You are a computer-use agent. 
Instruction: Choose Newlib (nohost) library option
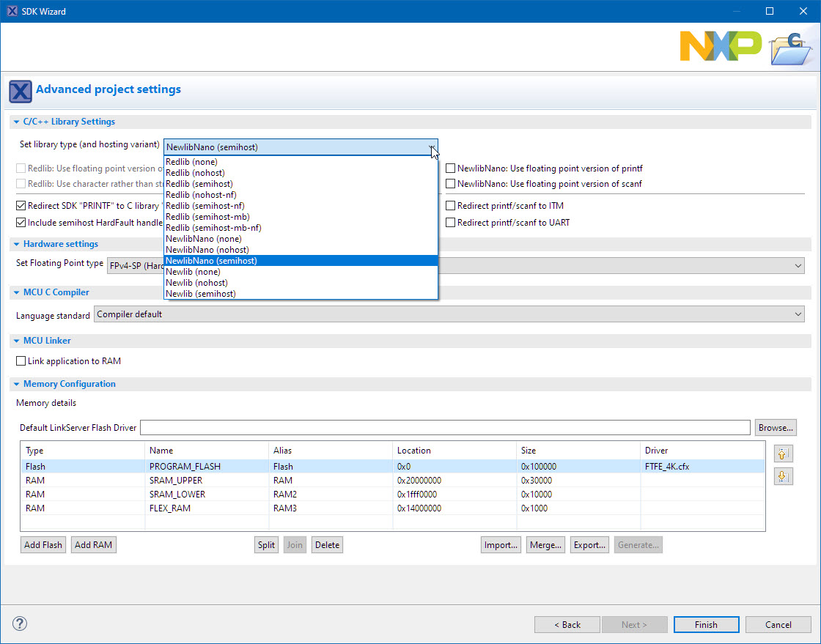(196, 283)
